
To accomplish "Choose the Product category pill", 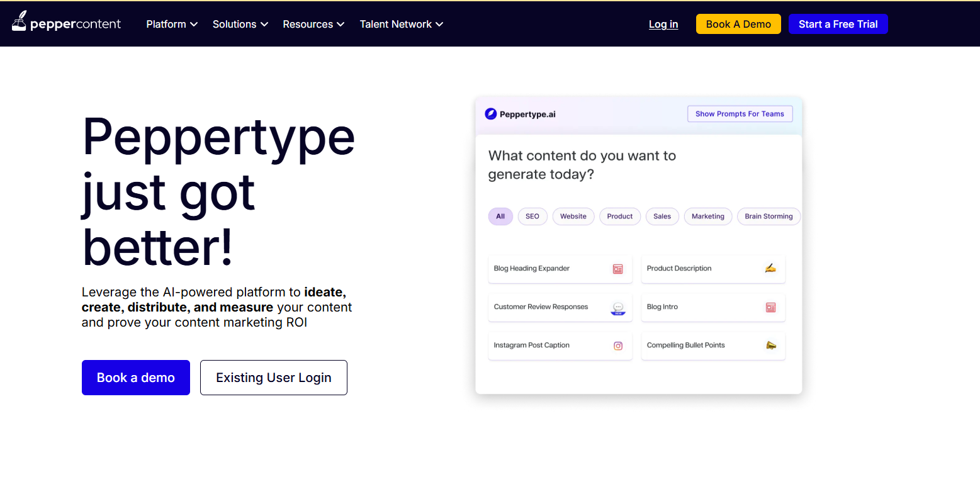I will pos(620,216).
